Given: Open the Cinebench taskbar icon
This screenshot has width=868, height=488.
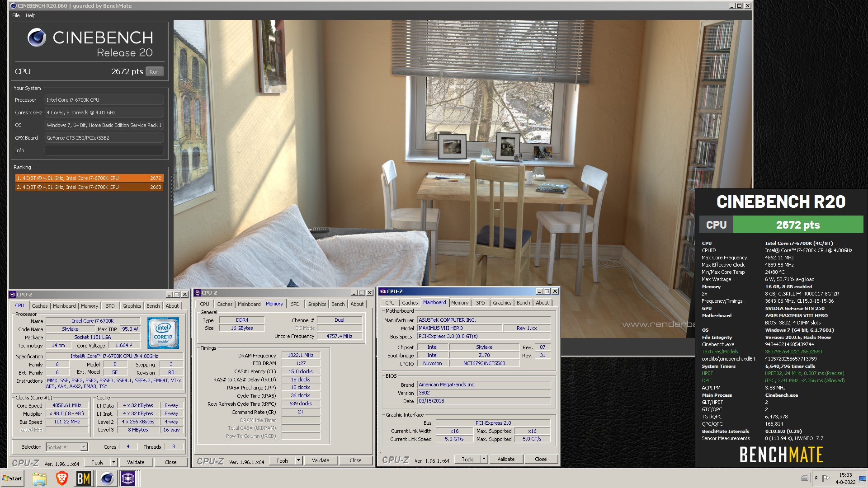Looking at the screenshot, I should click(x=107, y=478).
